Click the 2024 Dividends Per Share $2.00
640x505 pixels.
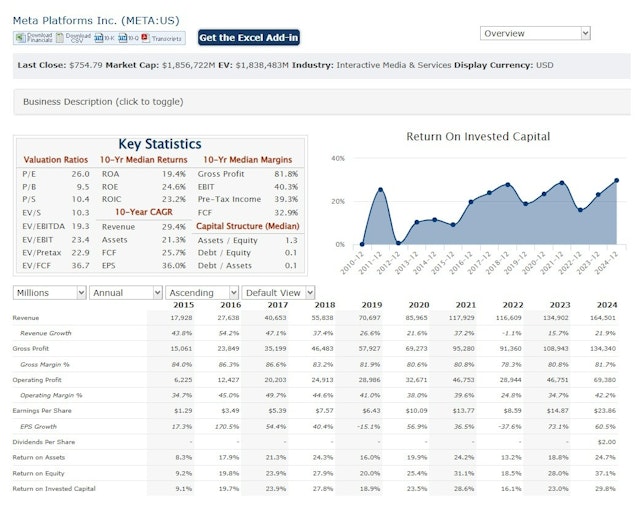pos(607,442)
